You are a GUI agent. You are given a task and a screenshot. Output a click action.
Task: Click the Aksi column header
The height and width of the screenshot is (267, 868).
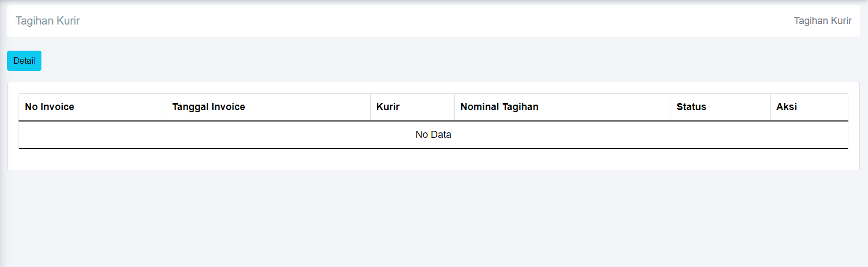coord(786,107)
